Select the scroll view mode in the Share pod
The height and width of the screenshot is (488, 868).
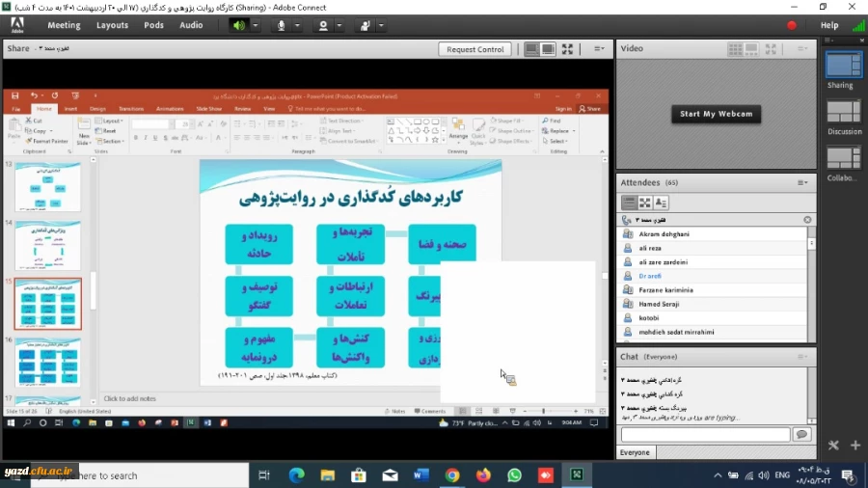pyautogui.click(x=531, y=49)
